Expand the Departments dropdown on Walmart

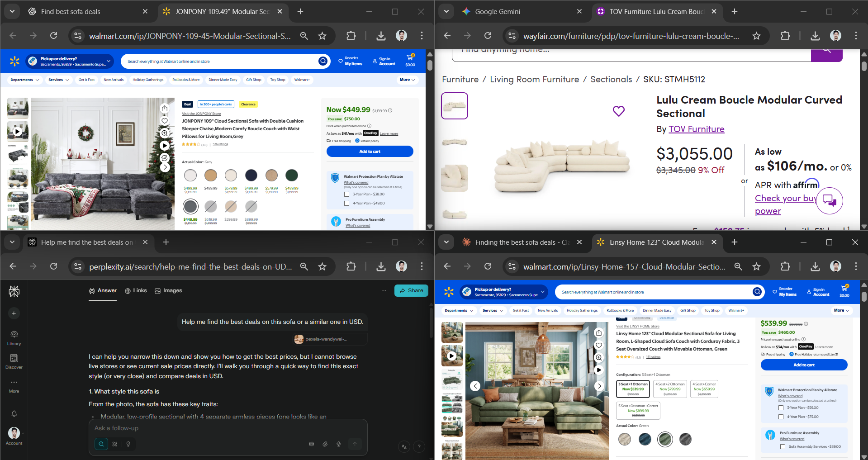[24, 80]
